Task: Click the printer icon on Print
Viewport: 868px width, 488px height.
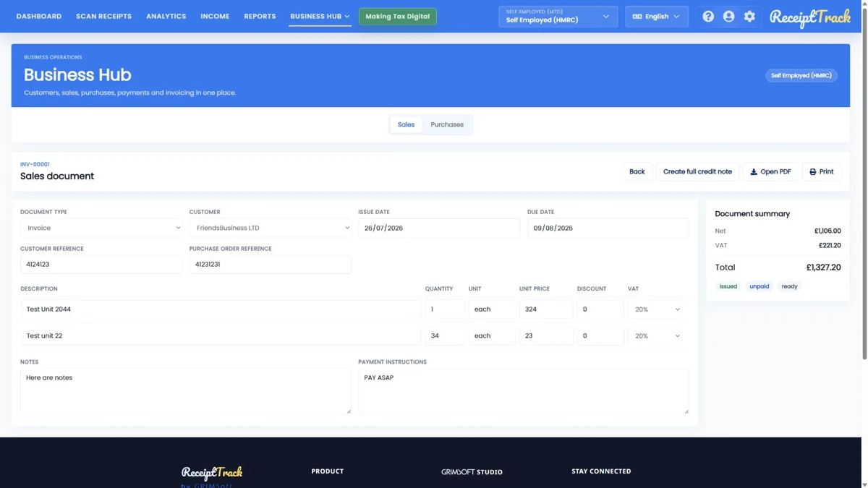Action: 813,171
